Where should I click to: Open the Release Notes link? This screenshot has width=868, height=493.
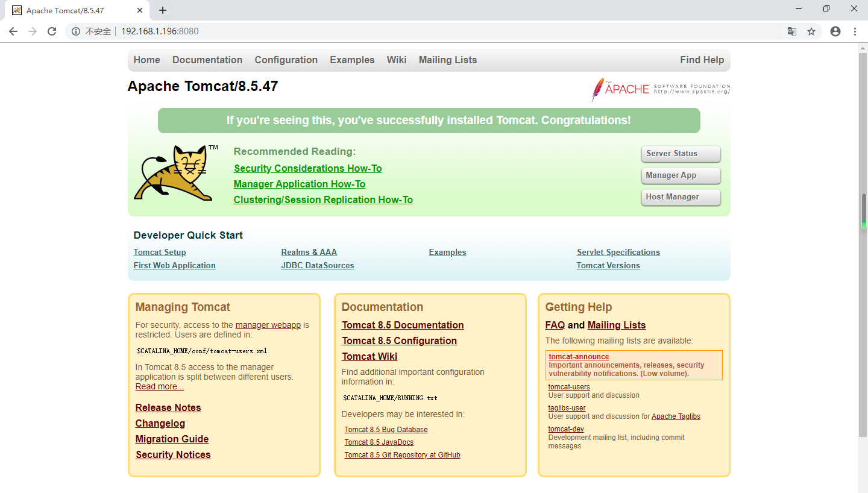coord(168,407)
